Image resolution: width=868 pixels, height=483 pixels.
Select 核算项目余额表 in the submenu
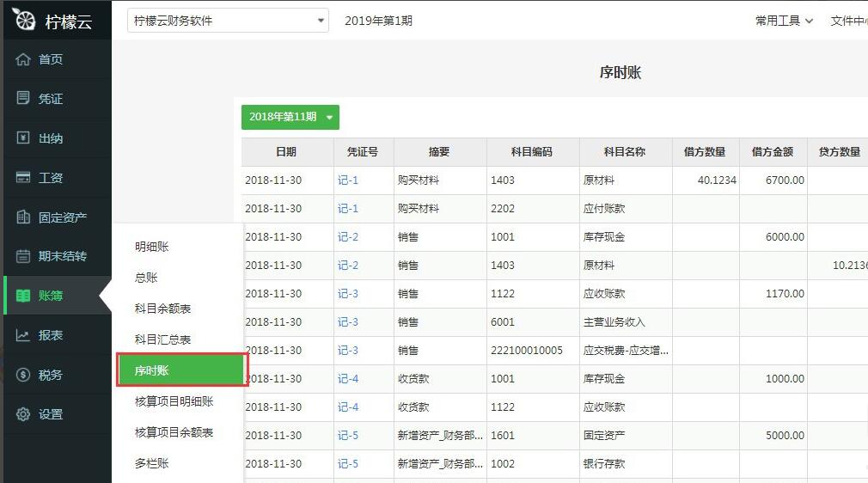tap(174, 432)
